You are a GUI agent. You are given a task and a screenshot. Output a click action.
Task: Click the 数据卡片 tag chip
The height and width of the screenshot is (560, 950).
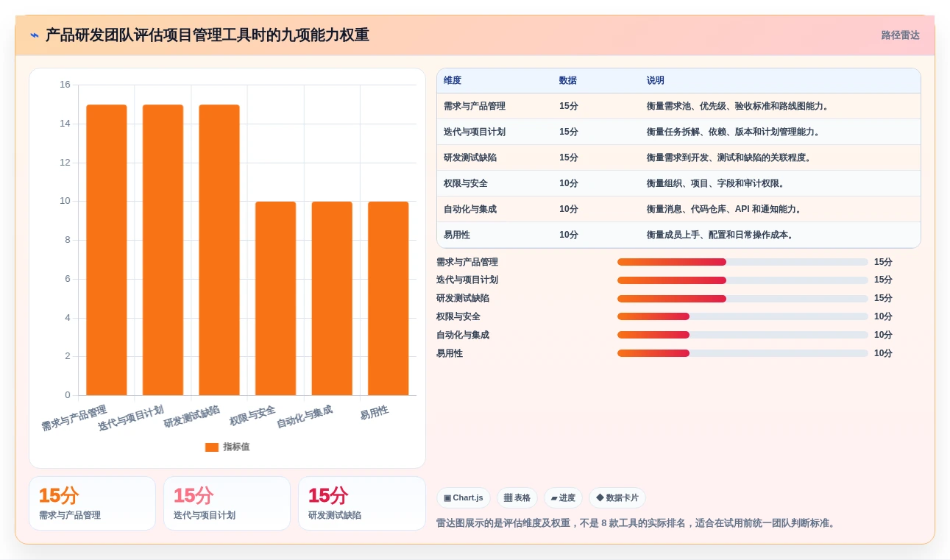click(x=617, y=498)
